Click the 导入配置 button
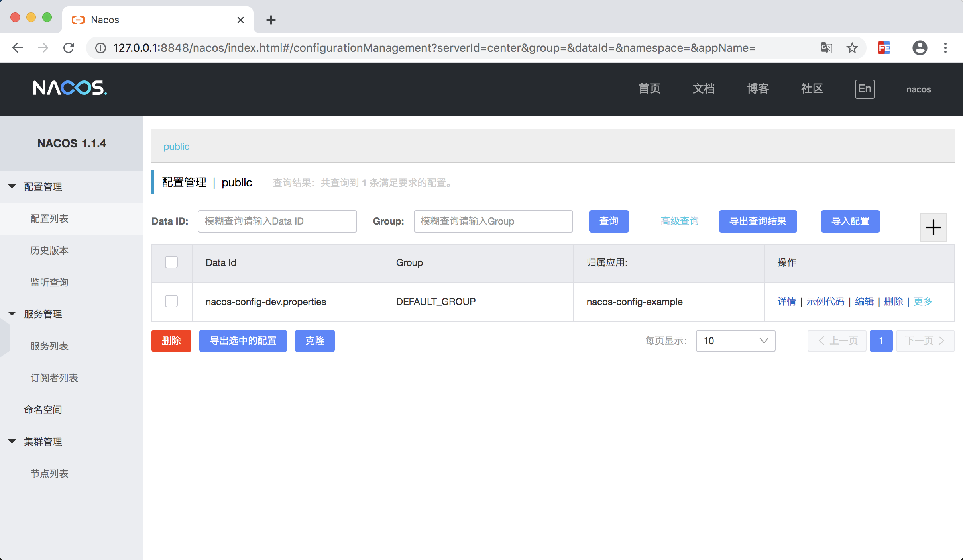 point(851,221)
